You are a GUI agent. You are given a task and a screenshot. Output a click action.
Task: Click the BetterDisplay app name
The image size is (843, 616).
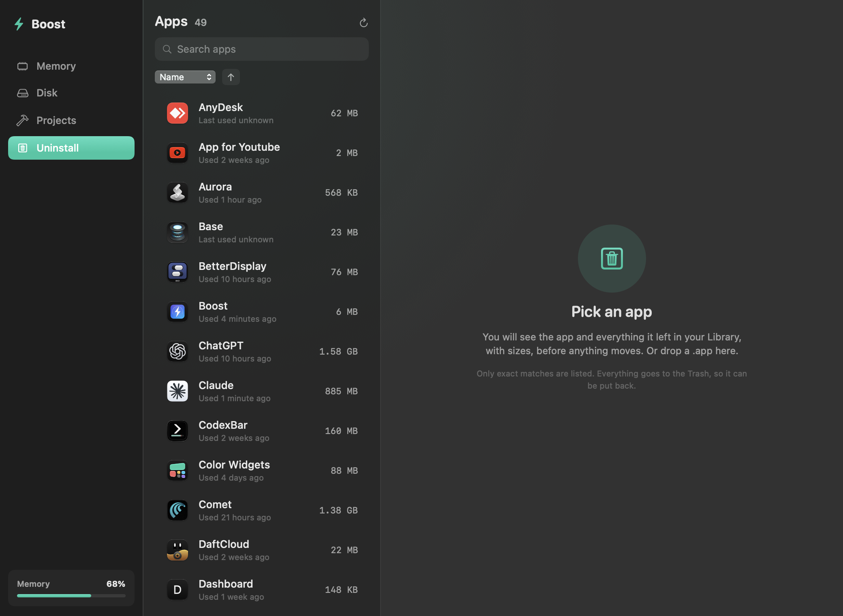pos(232,266)
